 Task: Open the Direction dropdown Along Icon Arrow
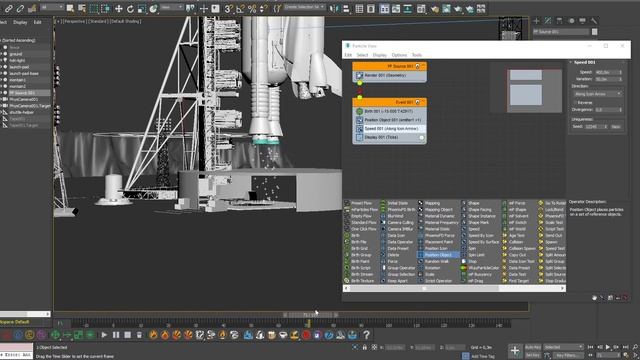598,94
